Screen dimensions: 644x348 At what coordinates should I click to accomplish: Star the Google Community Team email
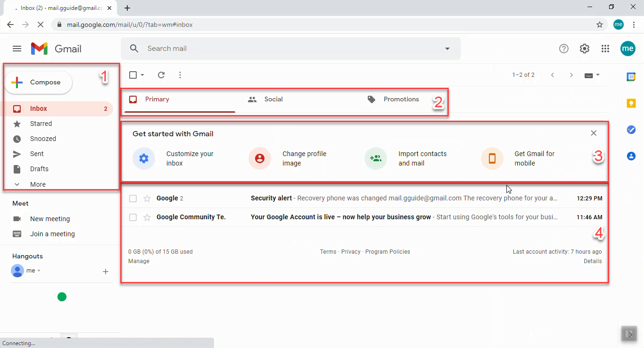point(147,217)
